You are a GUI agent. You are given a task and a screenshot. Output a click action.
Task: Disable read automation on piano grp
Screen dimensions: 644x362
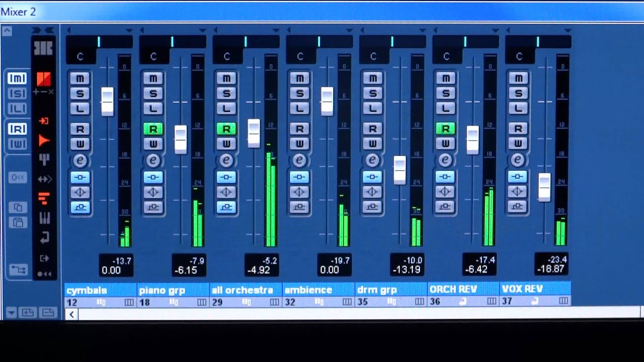[x=153, y=129]
